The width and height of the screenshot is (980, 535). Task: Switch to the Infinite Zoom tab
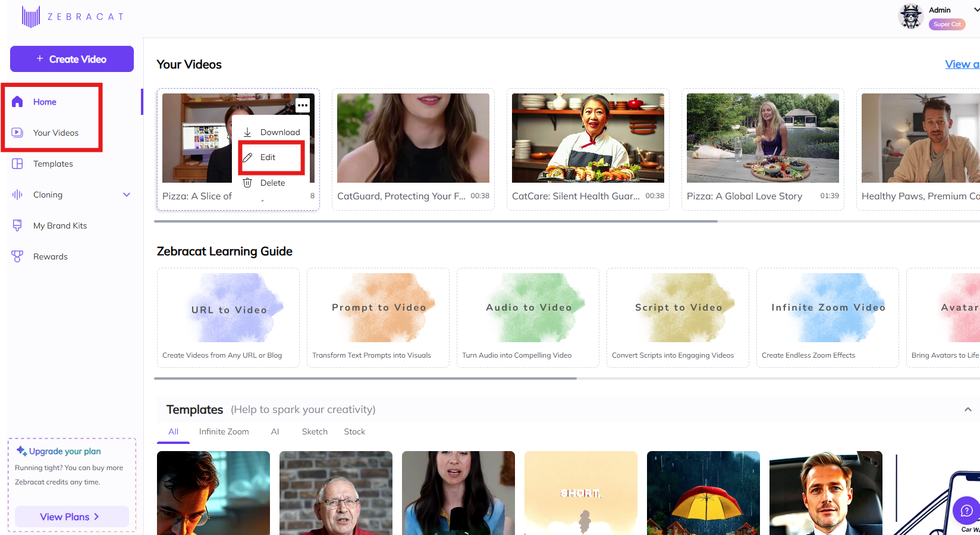click(224, 431)
